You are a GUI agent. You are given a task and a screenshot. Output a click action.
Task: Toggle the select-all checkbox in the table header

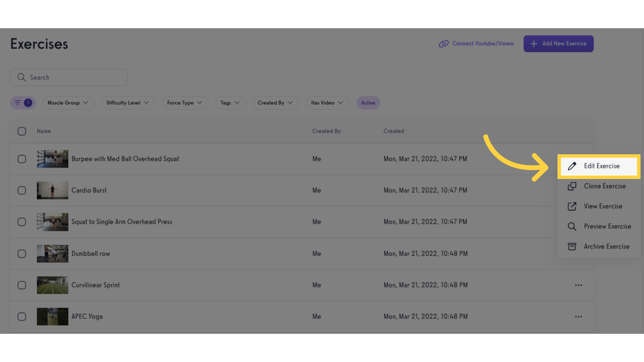click(x=22, y=131)
